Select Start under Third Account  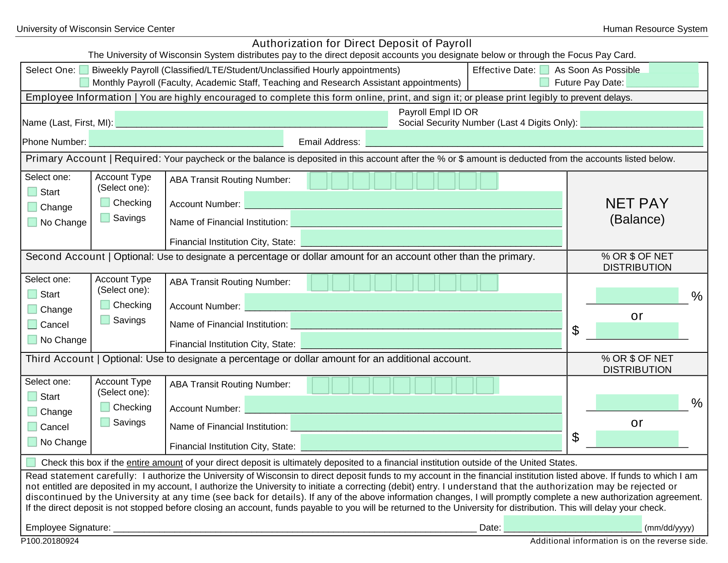32,397
